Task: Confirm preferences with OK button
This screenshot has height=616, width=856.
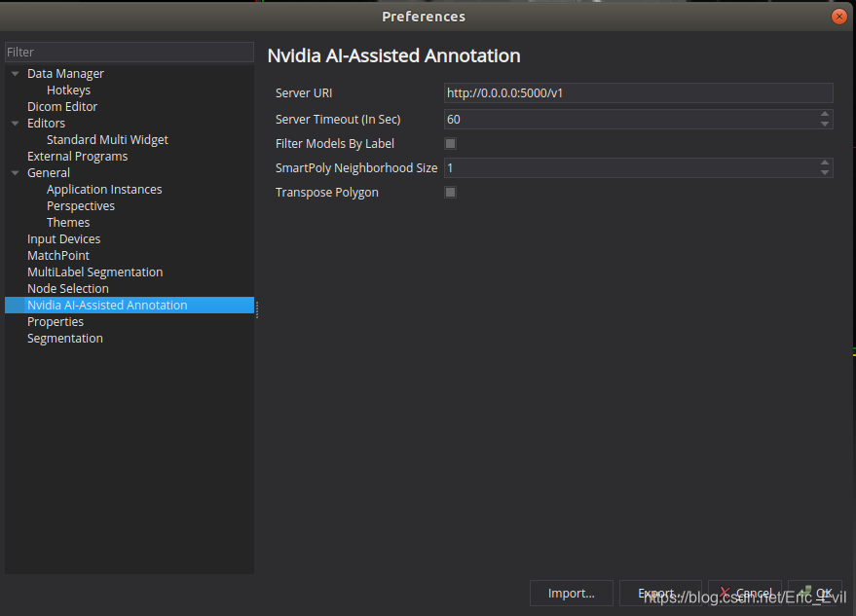Action: pyautogui.click(x=815, y=593)
